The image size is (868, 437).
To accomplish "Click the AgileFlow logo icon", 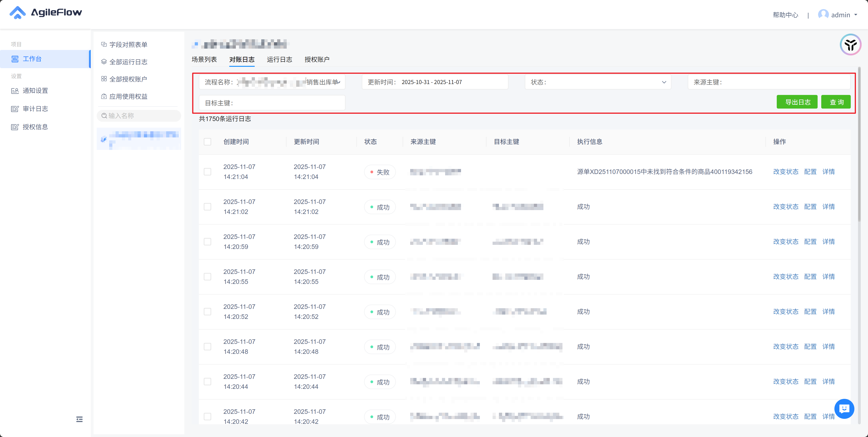I will pyautogui.click(x=17, y=13).
